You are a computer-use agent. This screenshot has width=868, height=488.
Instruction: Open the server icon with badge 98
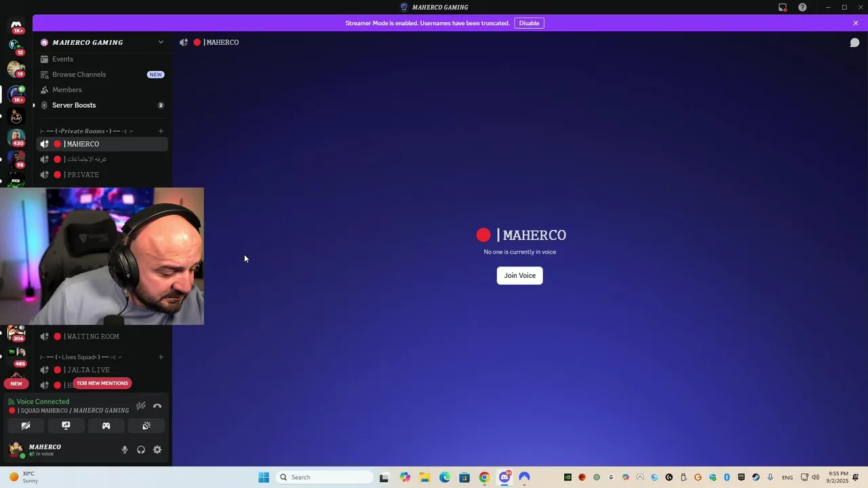click(x=16, y=159)
